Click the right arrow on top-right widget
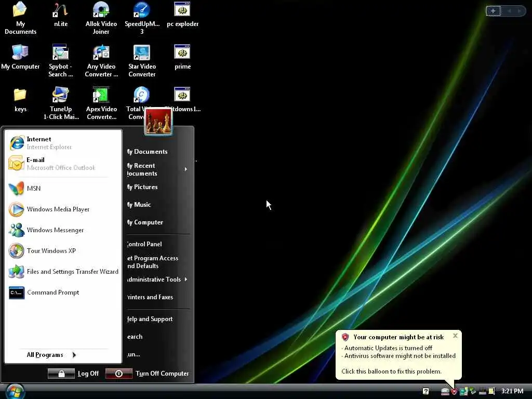This screenshot has height=399, width=532. pyautogui.click(x=520, y=11)
